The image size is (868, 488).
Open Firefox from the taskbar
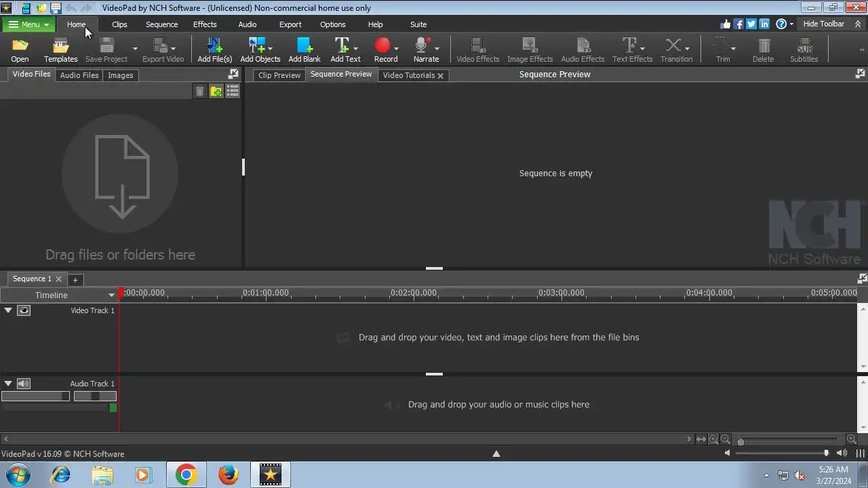point(229,475)
